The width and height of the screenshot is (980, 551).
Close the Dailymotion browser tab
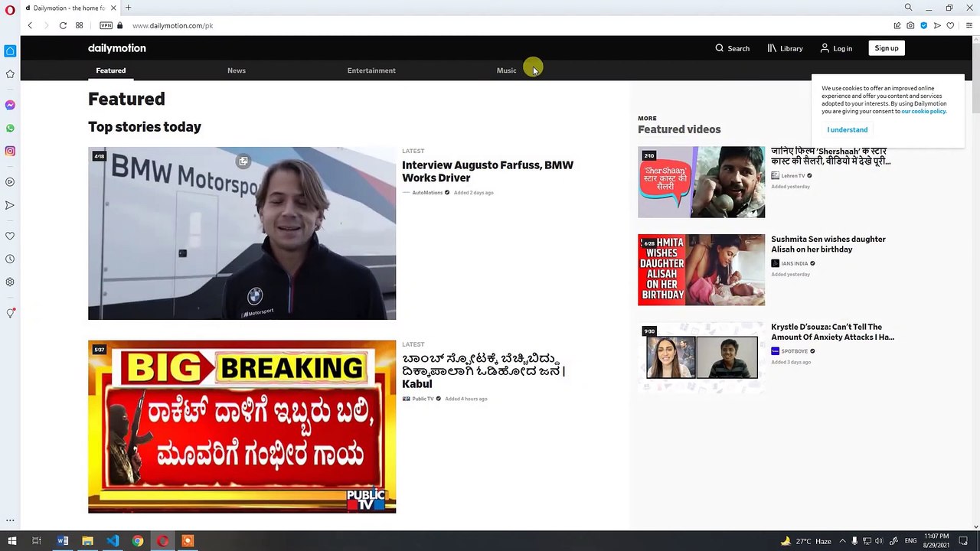113,8
